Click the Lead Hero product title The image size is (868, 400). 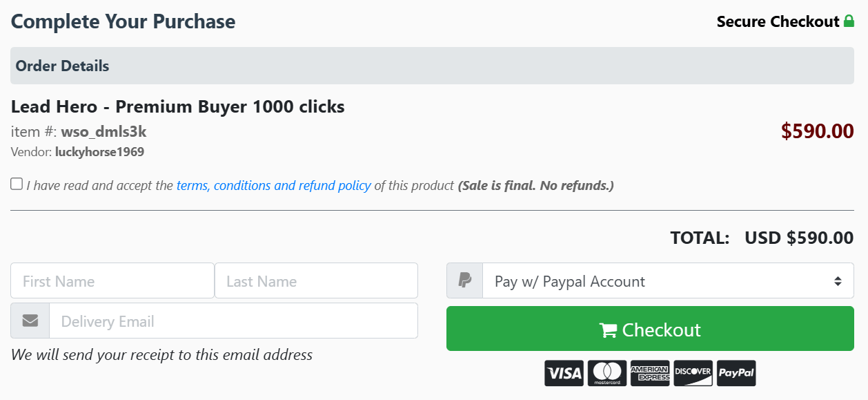tap(177, 106)
